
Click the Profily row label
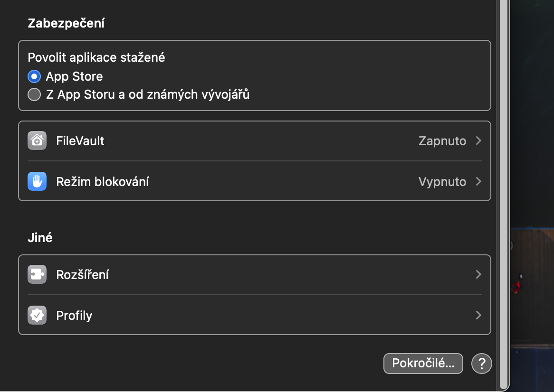pos(74,315)
